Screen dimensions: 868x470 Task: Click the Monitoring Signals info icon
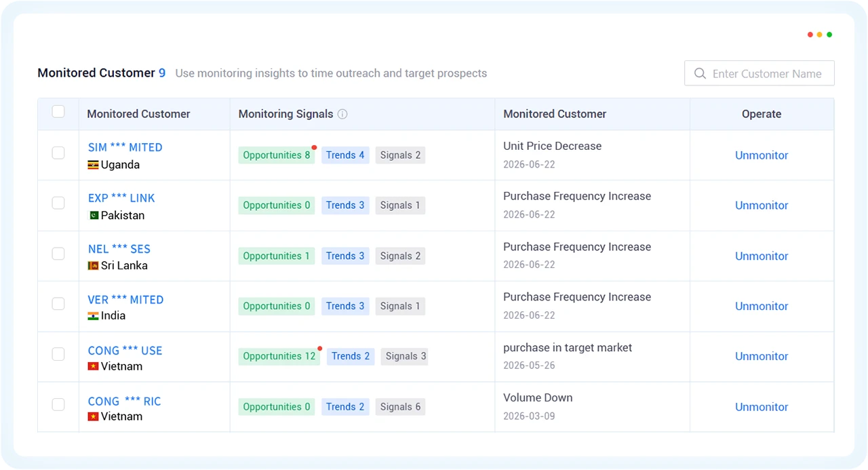pos(342,114)
